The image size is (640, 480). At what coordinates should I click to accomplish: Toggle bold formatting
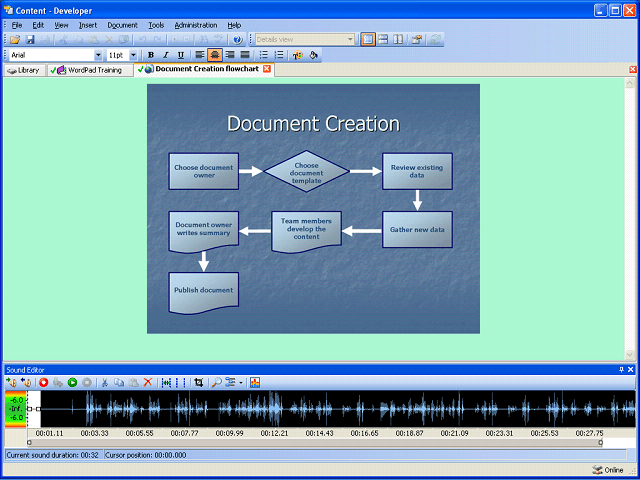point(151,55)
